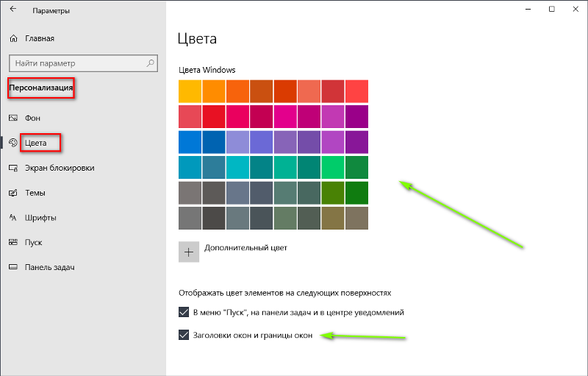Viewport: 588px width, 376px height.
Task: Click the magnifier icon in search box
Action: click(x=150, y=63)
